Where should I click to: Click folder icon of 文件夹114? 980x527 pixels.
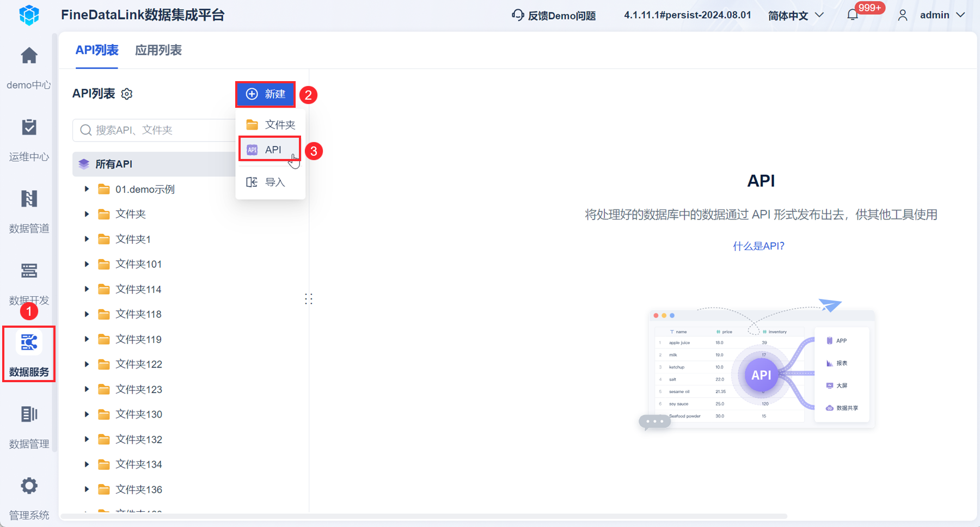[x=104, y=290]
